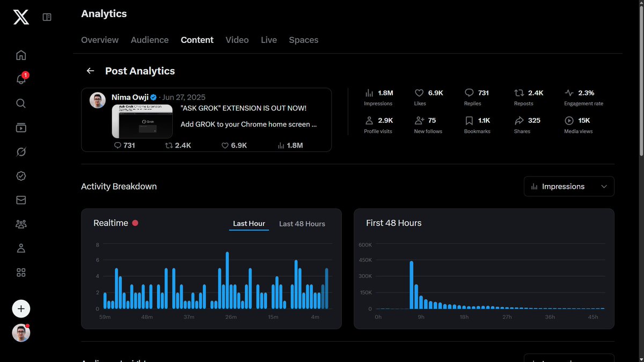The width and height of the screenshot is (644, 362).
Task: Click the Impressions bar-chart icon in stats grid
Action: (369, 93)
